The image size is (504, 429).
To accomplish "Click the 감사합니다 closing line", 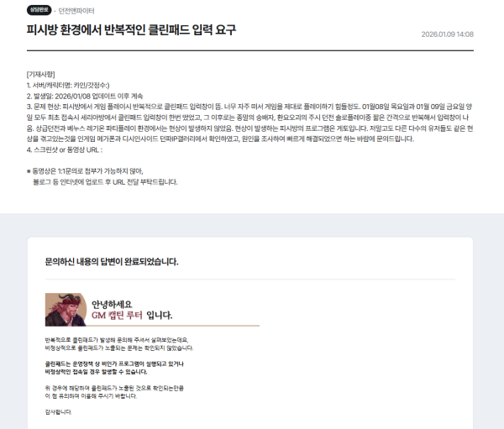I will 59,412.
